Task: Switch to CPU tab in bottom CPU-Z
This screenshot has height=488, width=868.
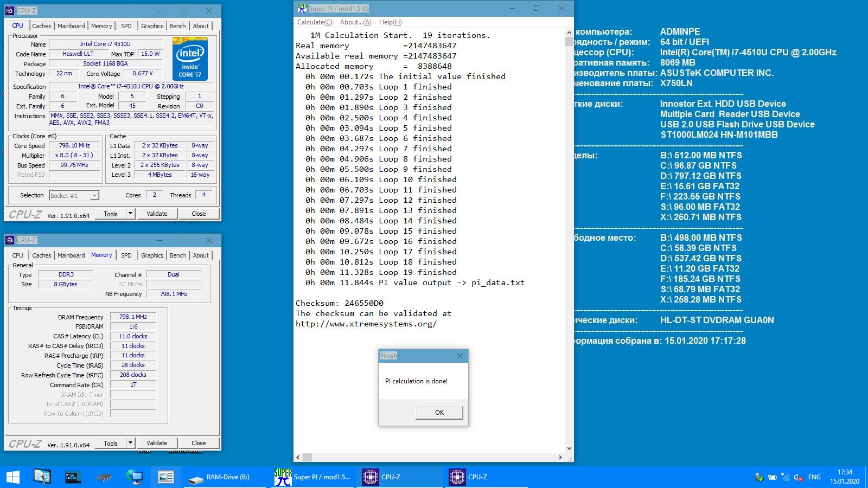Action: point(18,255)
